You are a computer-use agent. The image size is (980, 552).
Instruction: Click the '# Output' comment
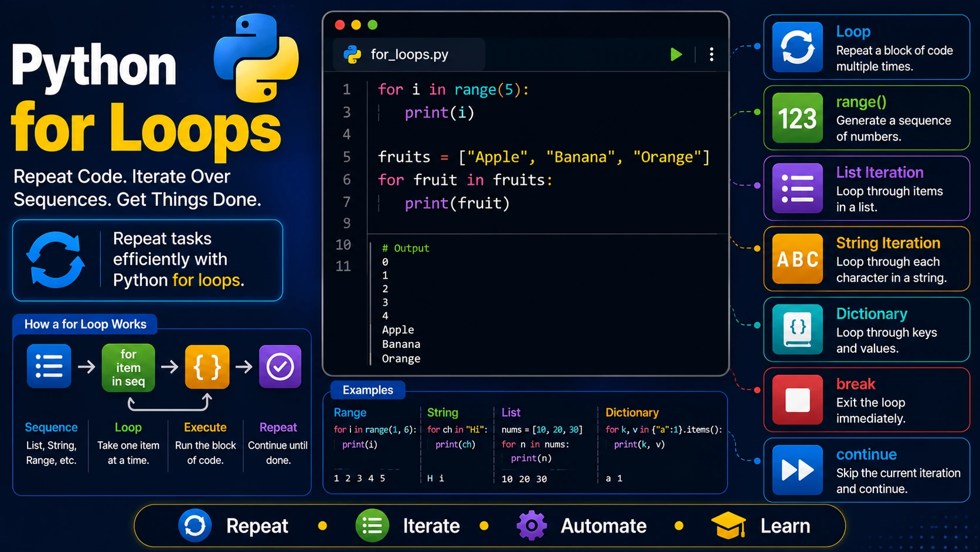[406, 248]
